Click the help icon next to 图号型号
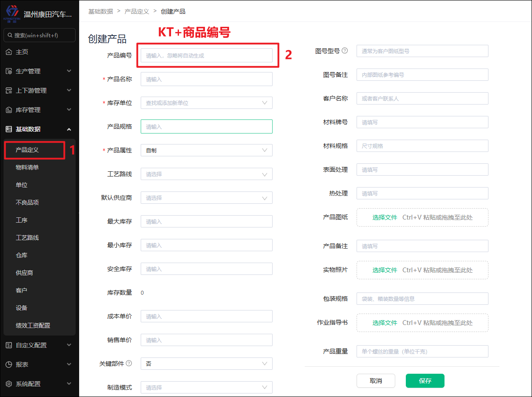The image size is (532, 397). tap(345, 51)
